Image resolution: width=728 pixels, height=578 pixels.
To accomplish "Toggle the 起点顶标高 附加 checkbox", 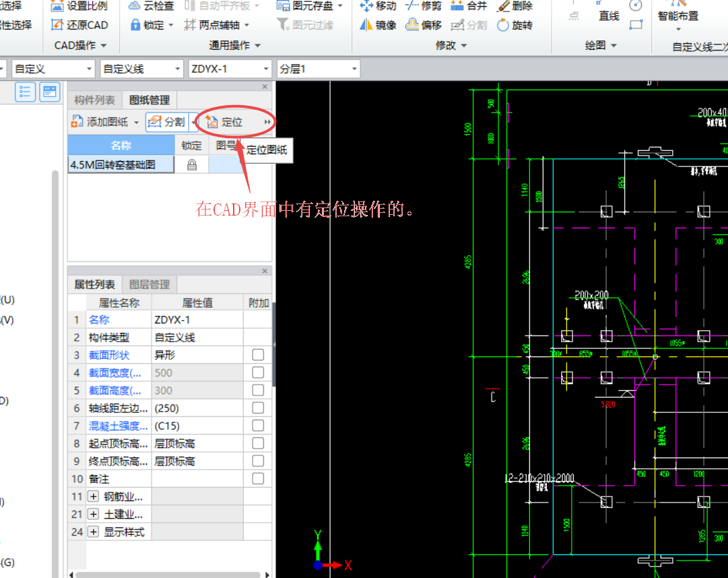I will pos(258,443).
